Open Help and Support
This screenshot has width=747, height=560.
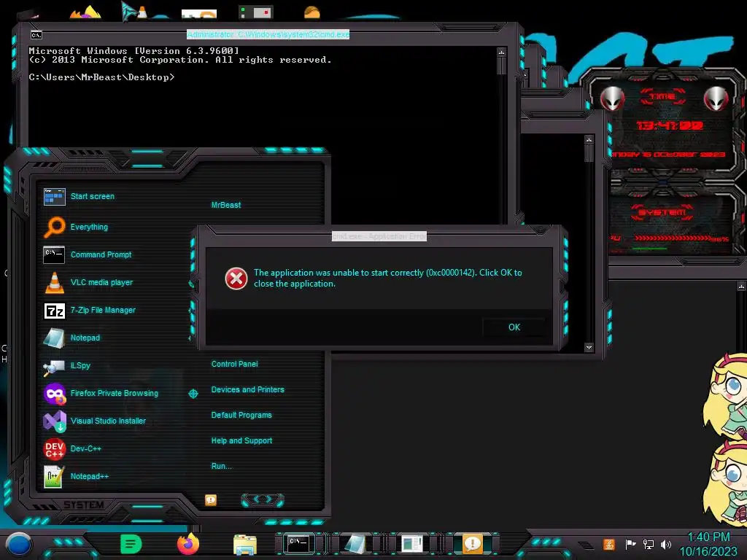coord(241,441)
